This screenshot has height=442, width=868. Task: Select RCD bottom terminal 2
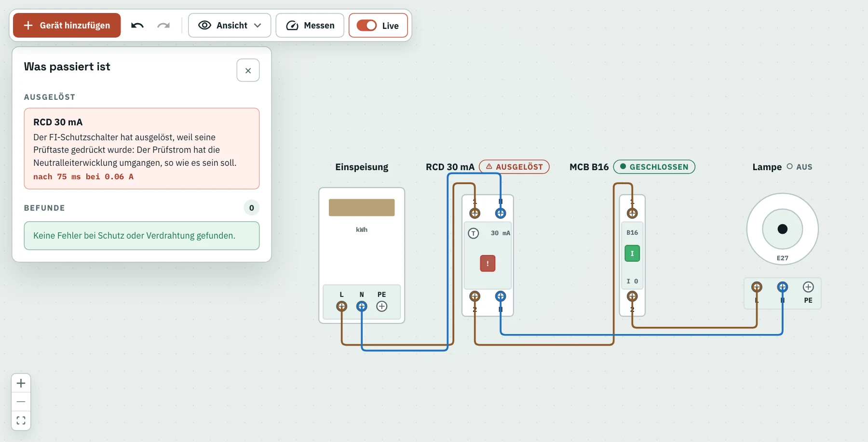[x=475, y=296]
